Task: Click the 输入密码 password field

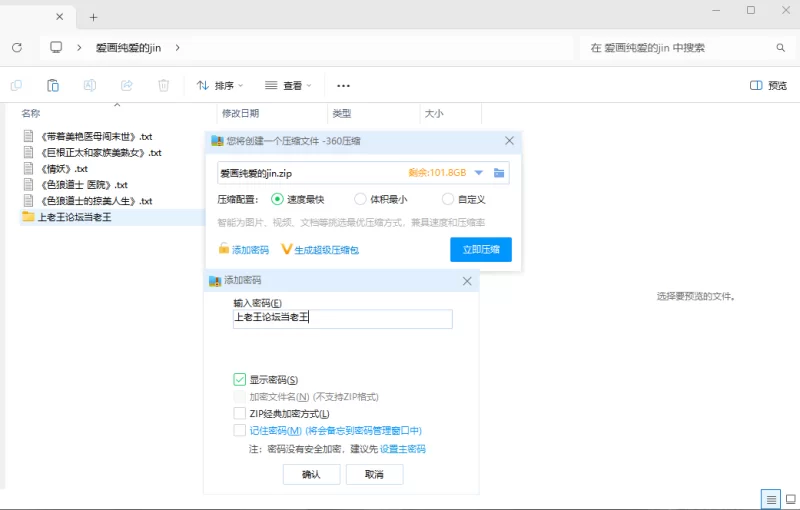Action: (x=342, y=319)
